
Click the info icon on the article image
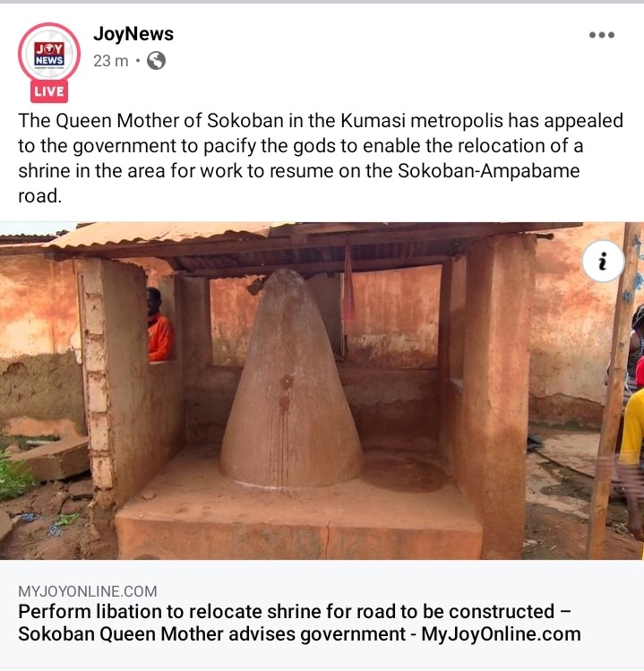(603, 261)
